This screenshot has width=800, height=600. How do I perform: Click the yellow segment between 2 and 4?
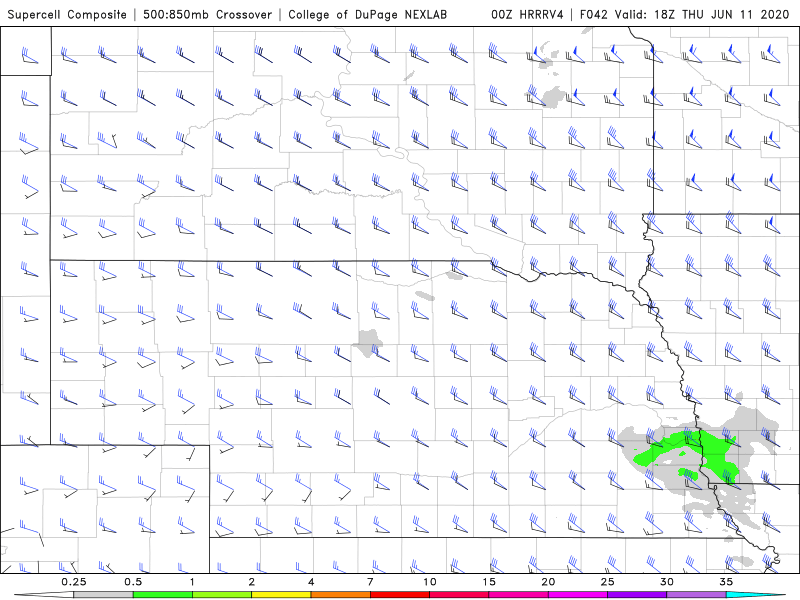[x=281, y=595]
